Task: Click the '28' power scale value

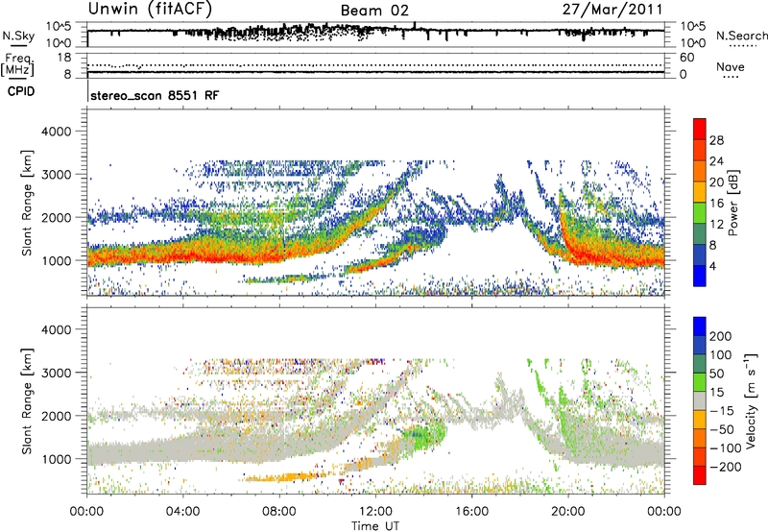Action: (x=716, y=140)
